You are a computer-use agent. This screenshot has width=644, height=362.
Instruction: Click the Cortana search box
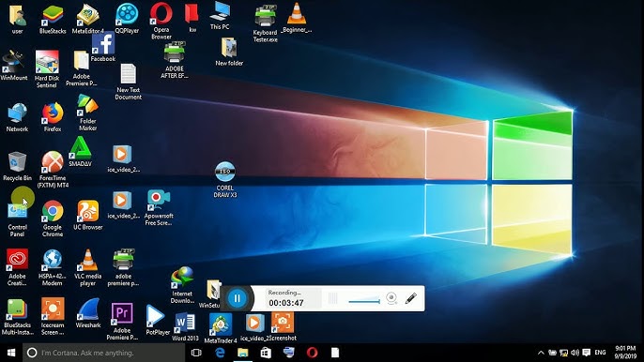coord(103,353)
